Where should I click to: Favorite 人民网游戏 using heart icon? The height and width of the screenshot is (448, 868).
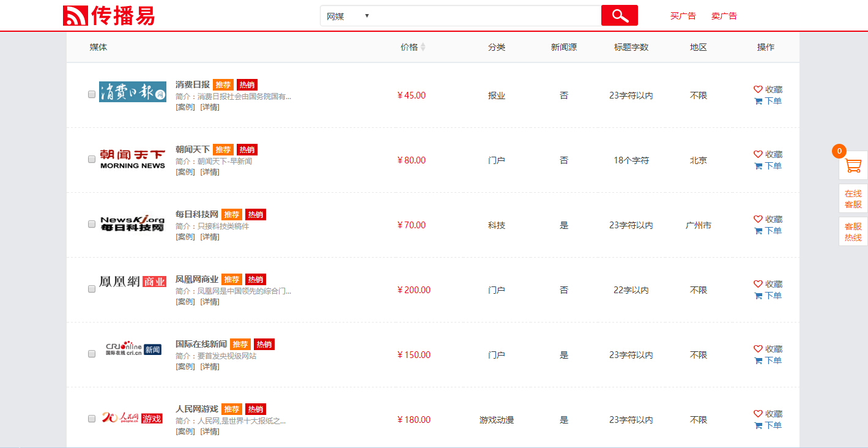[x=758, y=414]
